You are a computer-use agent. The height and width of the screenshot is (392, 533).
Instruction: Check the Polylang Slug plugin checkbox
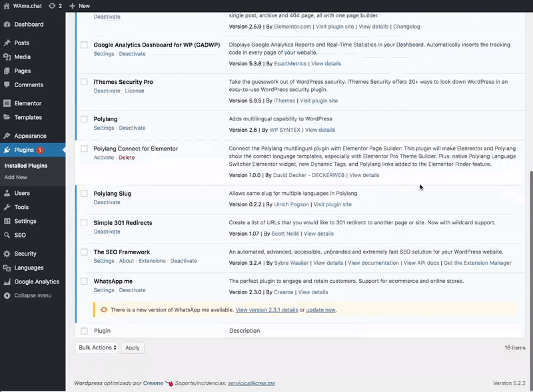click(x=84, y=194)
